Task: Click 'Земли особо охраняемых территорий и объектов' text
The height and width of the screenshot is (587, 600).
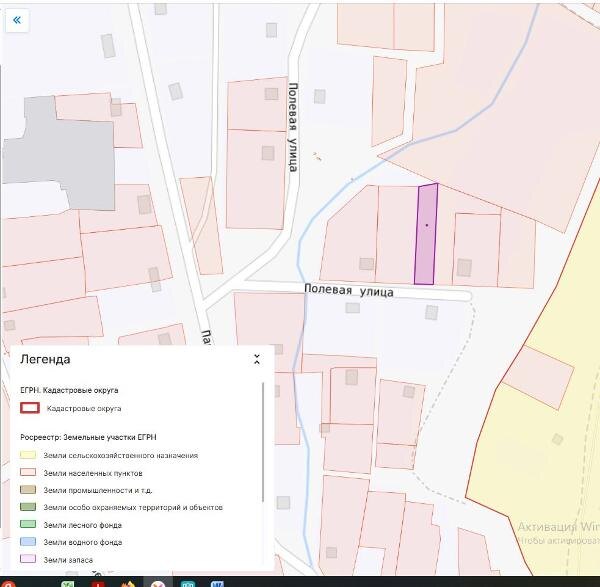Action: pos(133,507)
